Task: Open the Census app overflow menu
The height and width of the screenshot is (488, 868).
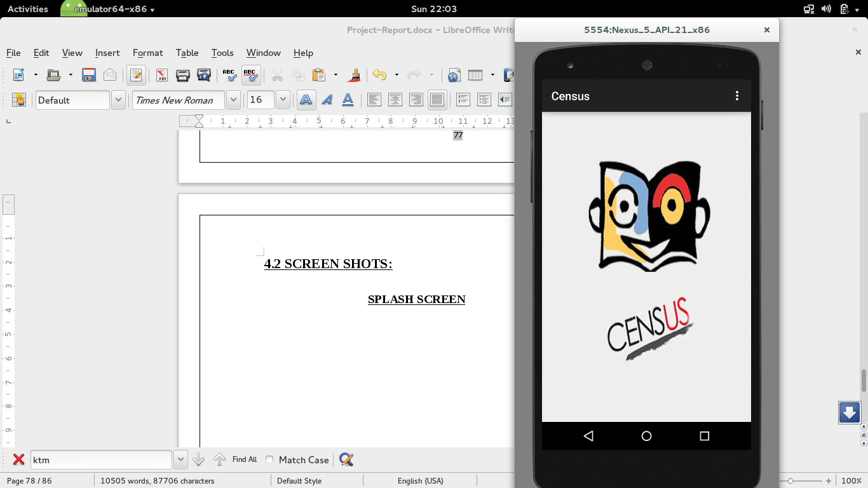Action: click(737, 96)
